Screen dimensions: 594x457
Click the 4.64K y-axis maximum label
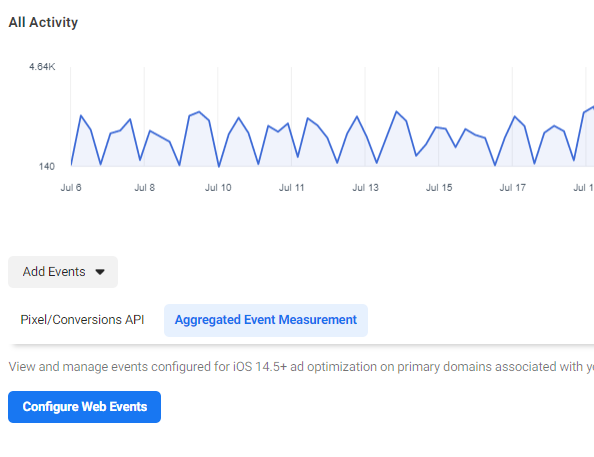(42, 67)
